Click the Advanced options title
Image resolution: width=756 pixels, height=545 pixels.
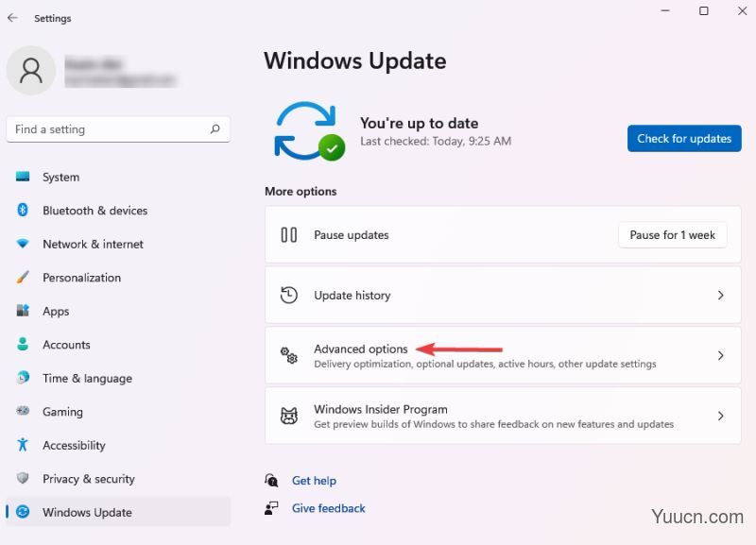[361, 349]
